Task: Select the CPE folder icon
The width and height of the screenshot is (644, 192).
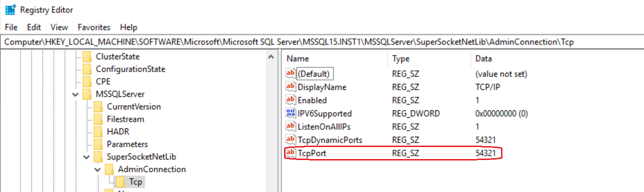Action: 87,82
